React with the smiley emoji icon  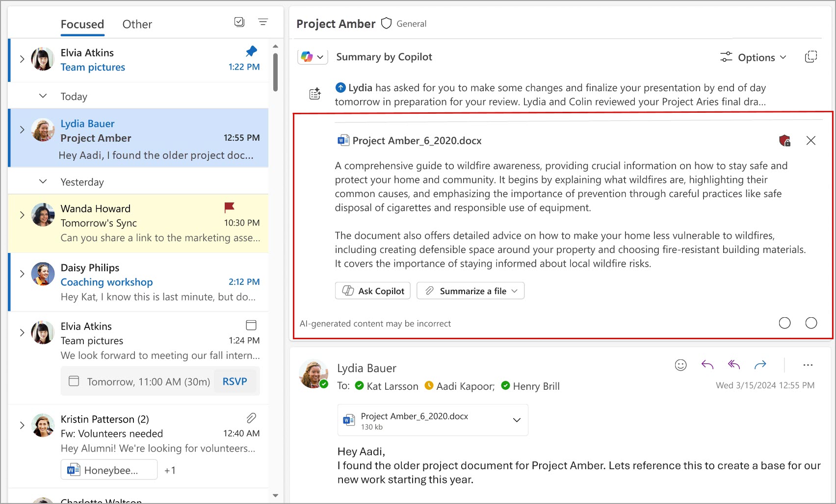[x=680, y=365]
